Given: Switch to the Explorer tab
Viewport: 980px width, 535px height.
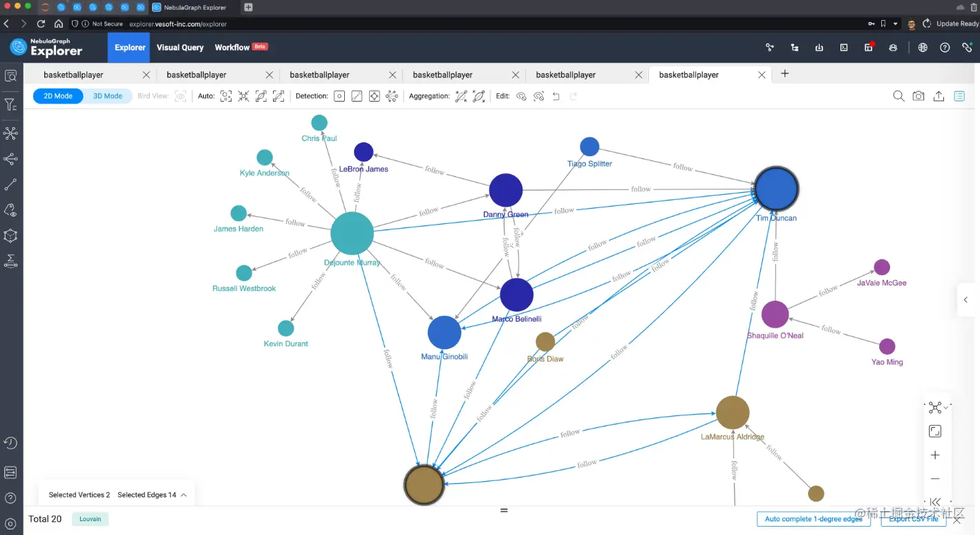Looking at the screenshot, I should pos(130,48).
